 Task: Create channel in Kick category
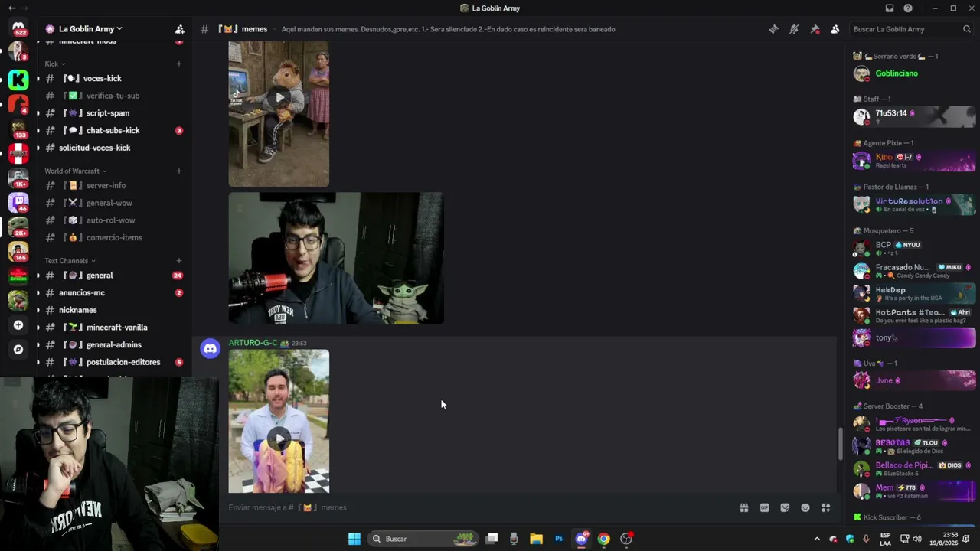click(179, 64)
